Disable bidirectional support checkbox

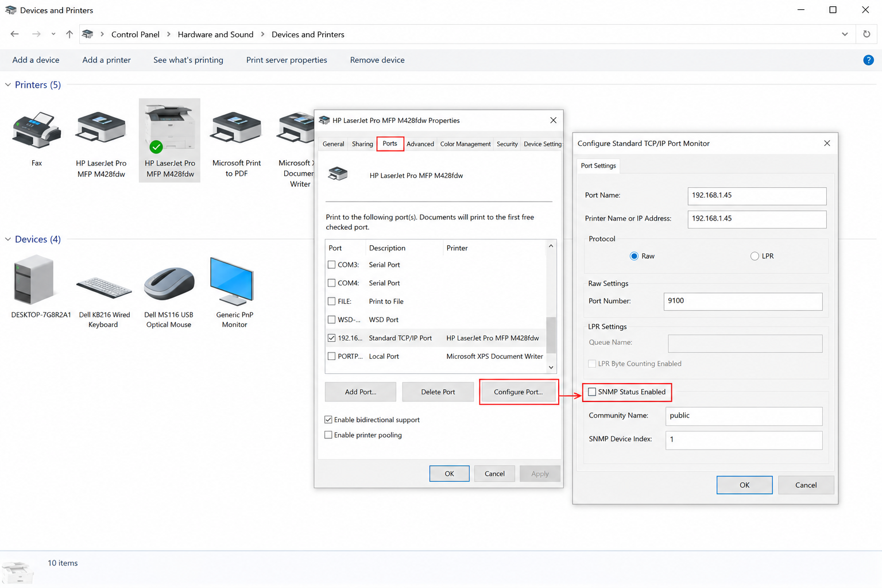point(328,420)
